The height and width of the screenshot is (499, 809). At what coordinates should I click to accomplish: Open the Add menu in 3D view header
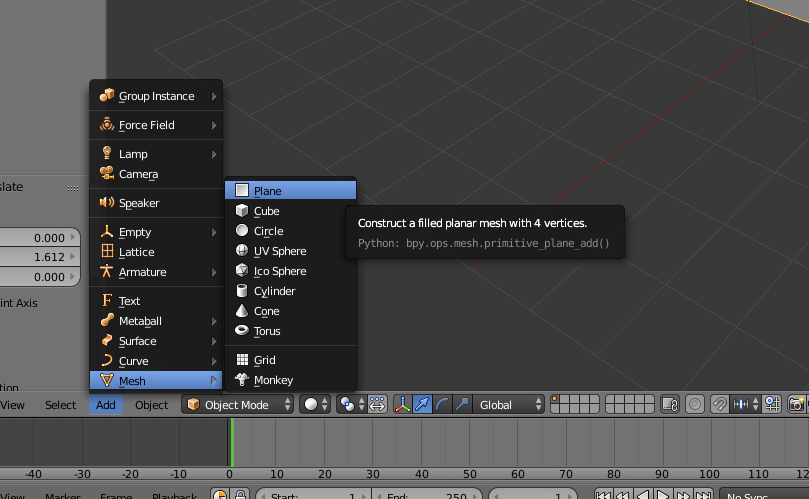tap(106, 405)
